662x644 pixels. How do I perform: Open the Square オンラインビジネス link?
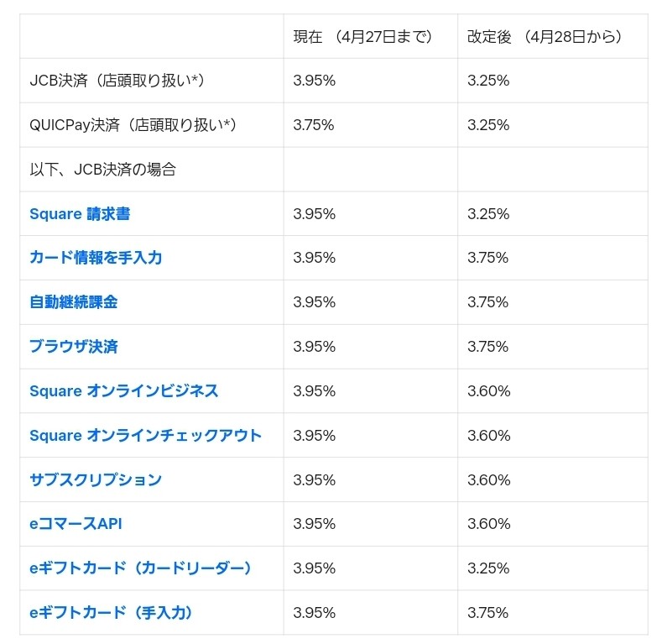pos(124,391)
